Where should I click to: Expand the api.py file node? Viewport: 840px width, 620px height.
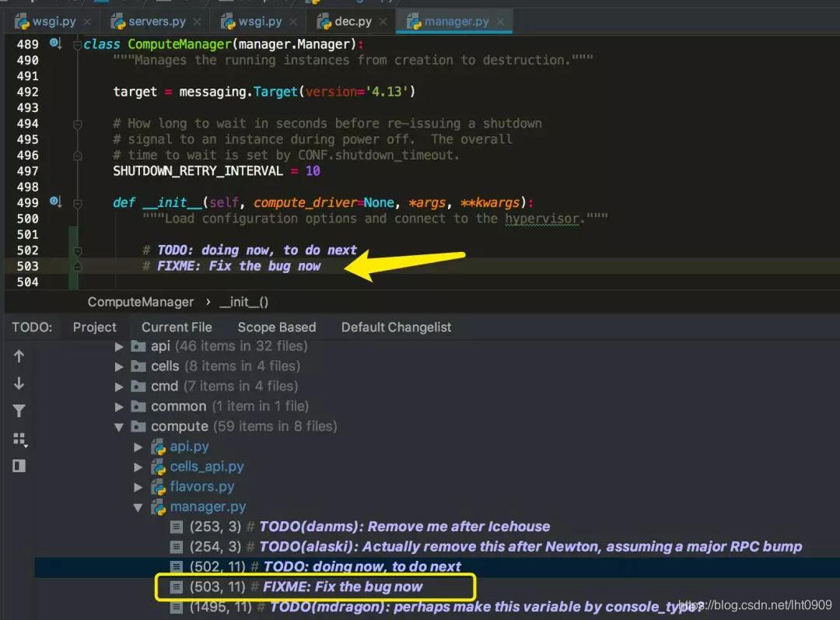click(x=138, y=447)
